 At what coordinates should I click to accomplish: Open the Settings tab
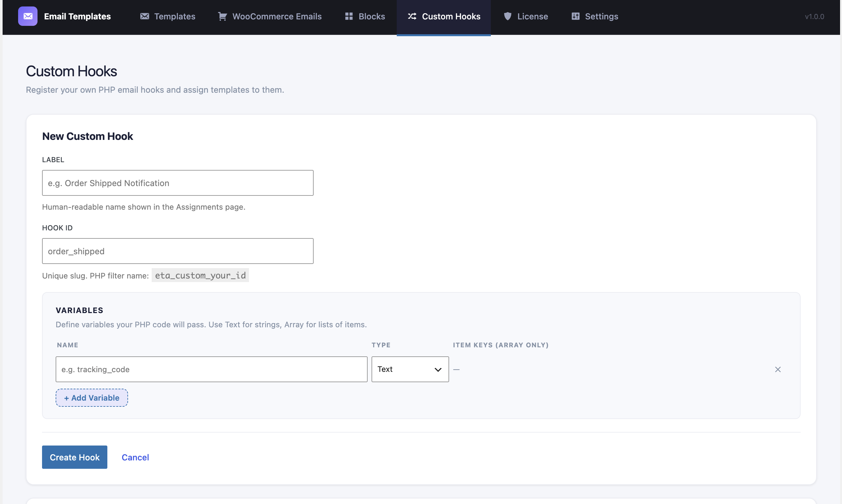[x=595, y=16]
